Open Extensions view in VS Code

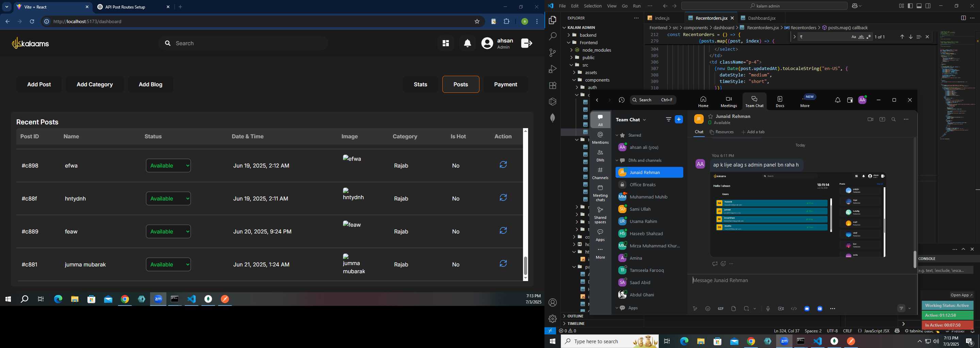[553, 86]
